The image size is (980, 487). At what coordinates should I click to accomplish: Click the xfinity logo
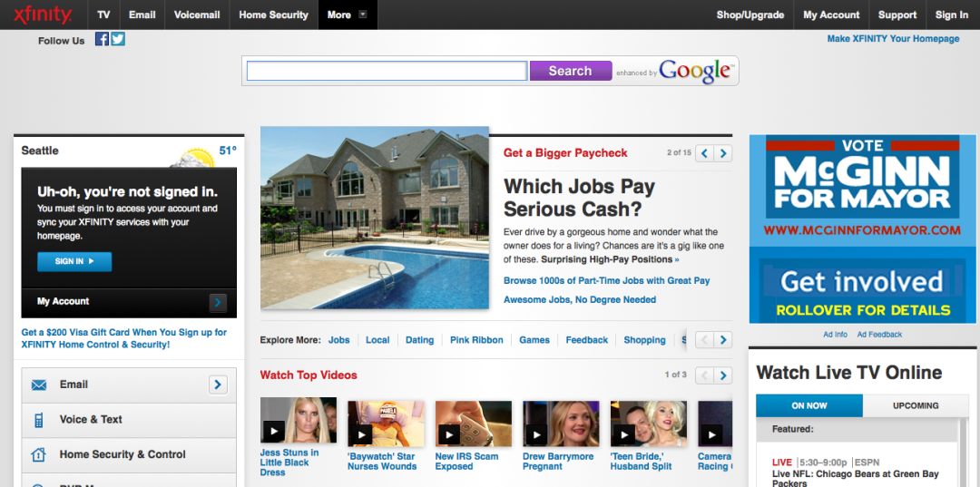click(x=43, y=15)
